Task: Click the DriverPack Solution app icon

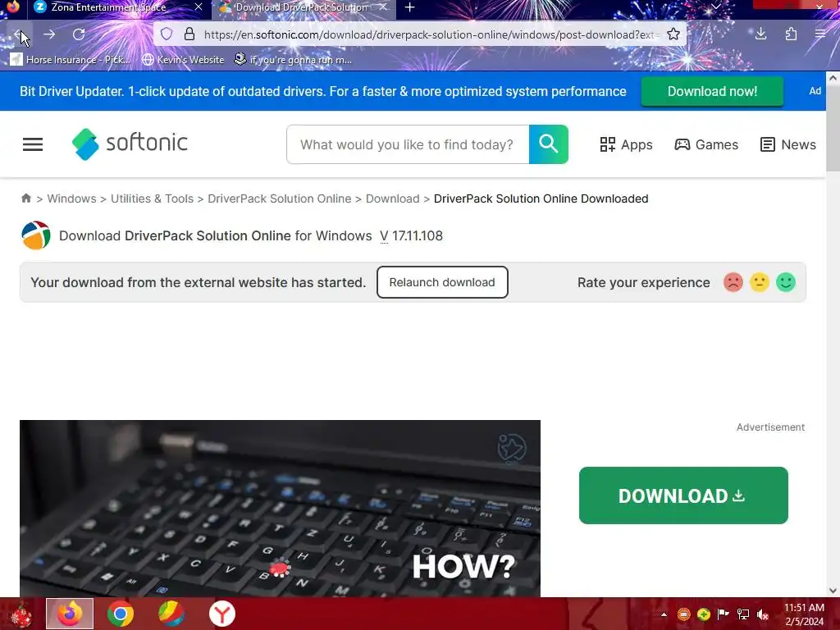Action: (x=36, y=235)
